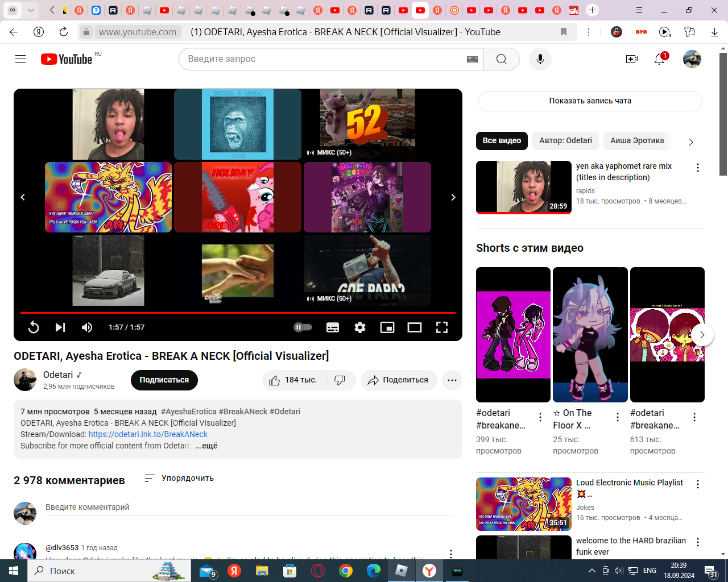This screenshot has height=582, width=728.
Task: Dislike the video
Action: [340, 380]
